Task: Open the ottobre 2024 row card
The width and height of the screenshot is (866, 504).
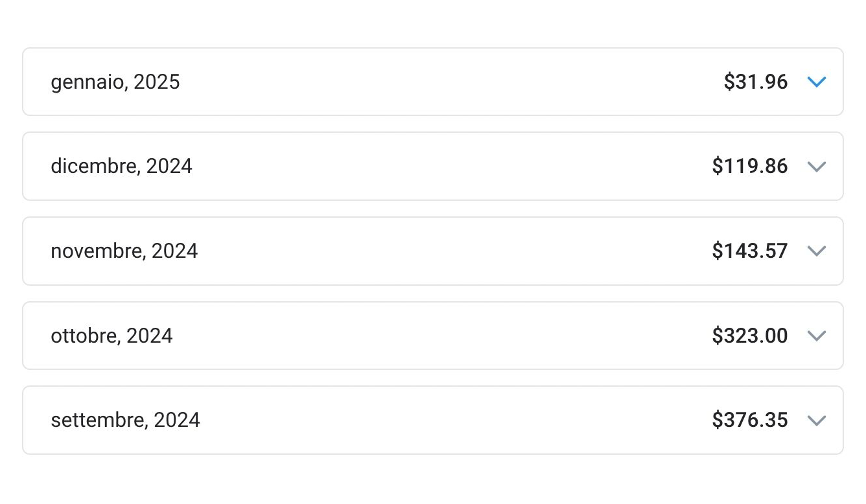Action: 433,336
